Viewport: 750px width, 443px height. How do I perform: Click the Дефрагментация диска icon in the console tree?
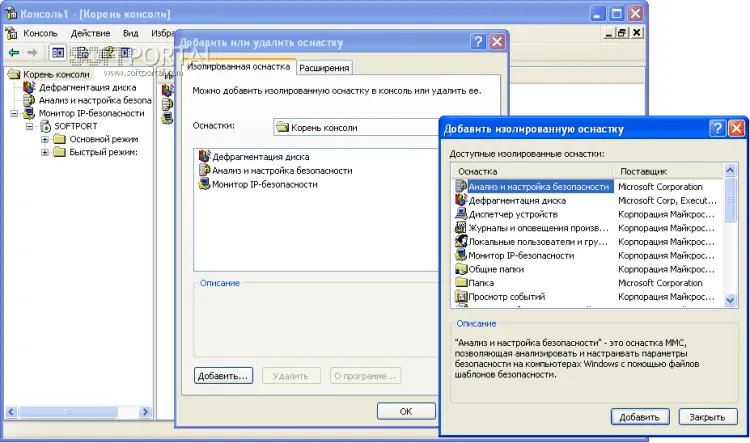click(x=30, y=88)
